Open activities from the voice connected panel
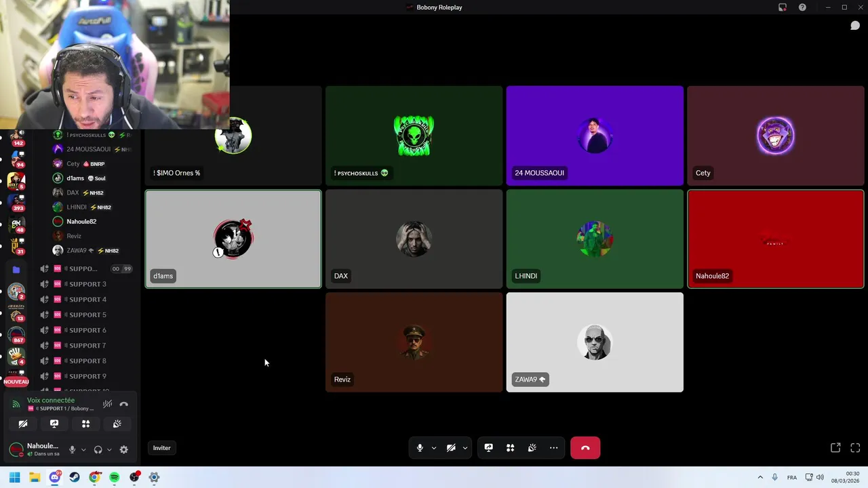Image resolution: width=868 pixels, height=488 pixels. pos(85,424)
